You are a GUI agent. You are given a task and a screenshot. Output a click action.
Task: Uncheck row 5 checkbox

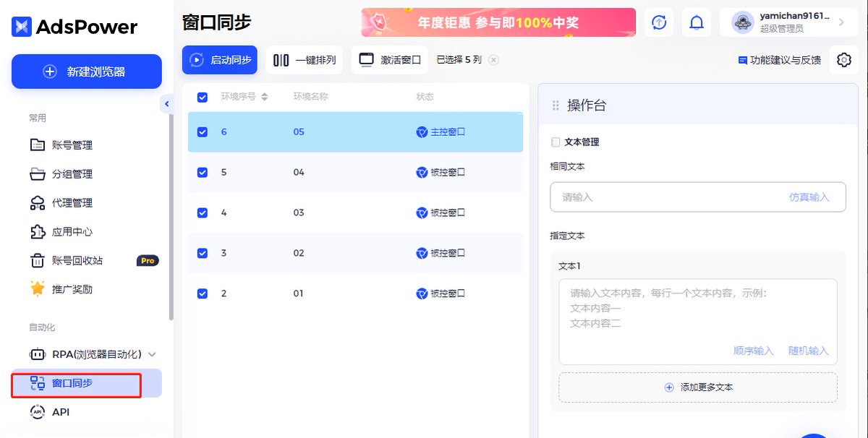coord(203,173)
